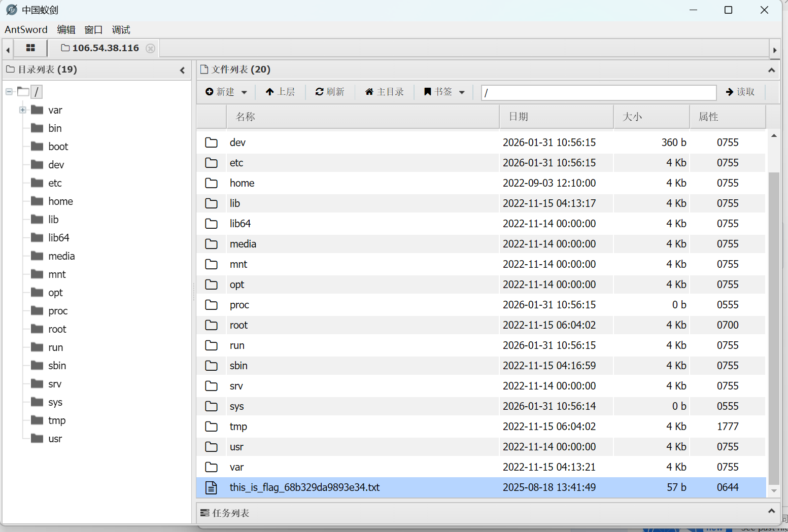788x532 pixels.
Task: Click the flag txt file document icon
Action: coord(211,487)
